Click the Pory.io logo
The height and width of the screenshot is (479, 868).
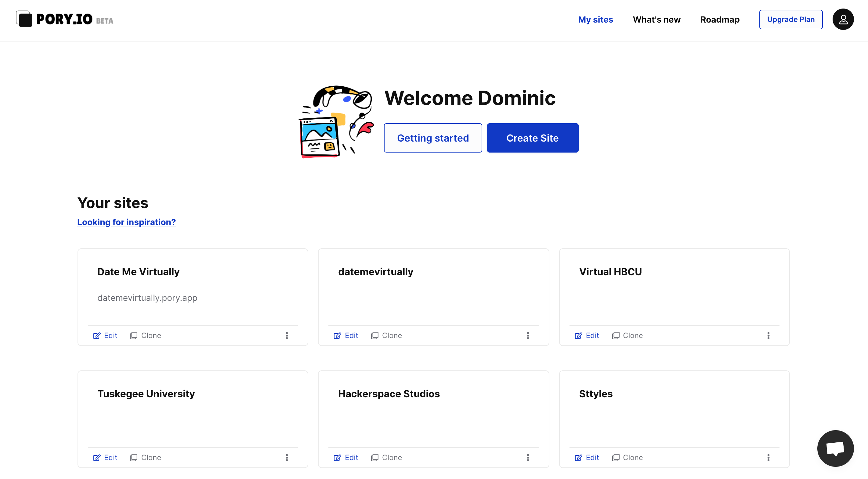[64, 19]
